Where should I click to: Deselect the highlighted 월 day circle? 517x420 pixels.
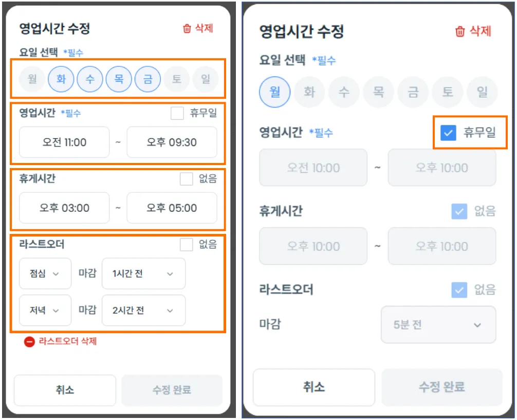pos(275,93)
